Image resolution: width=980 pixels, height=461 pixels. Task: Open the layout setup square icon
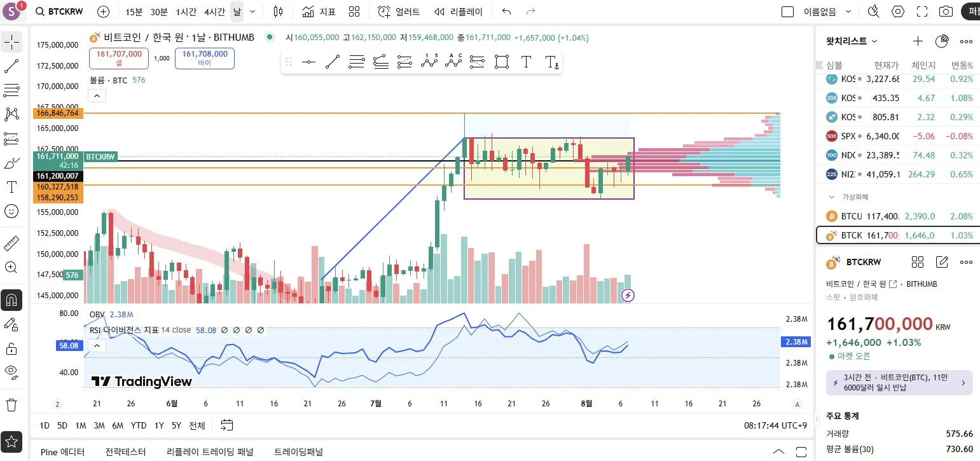(788, 11)
